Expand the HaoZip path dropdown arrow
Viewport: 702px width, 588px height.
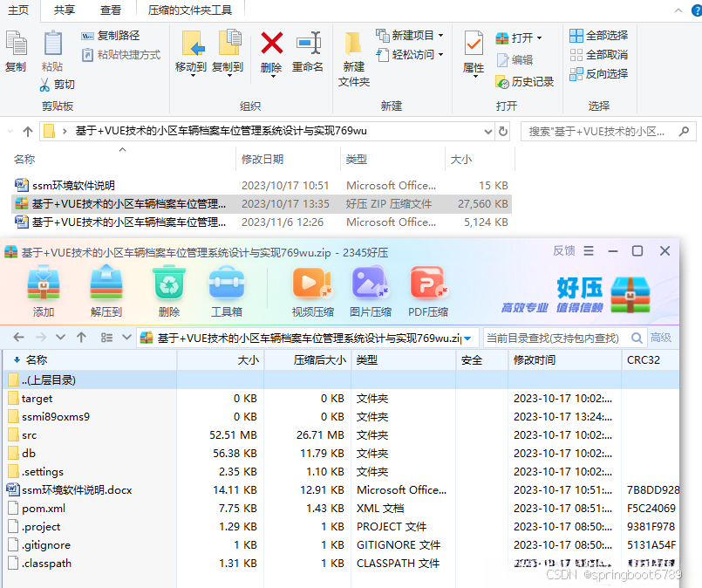pos(467,338)
